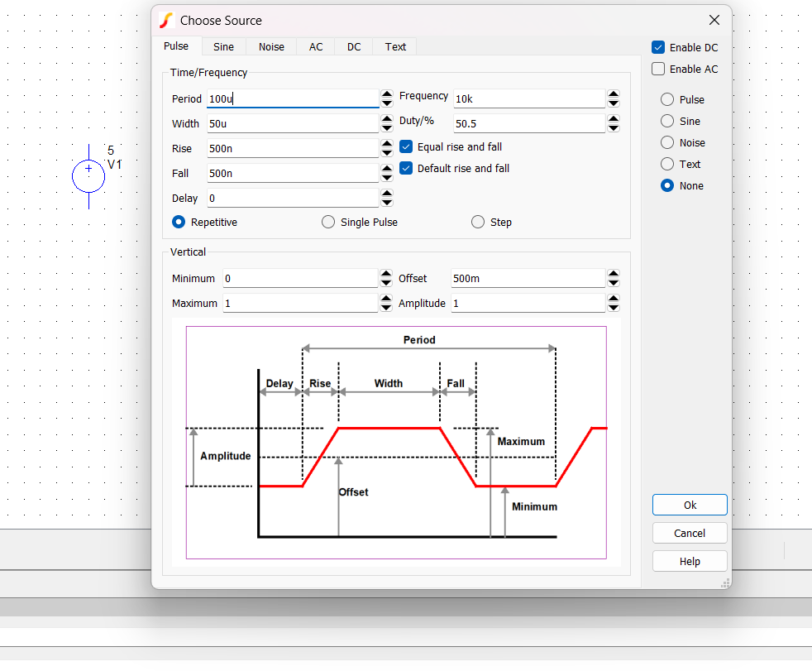Increase the Amplitude using its up arrow
Image resolution: width=812 pixels, height=671 pixels.
[613, 298]
